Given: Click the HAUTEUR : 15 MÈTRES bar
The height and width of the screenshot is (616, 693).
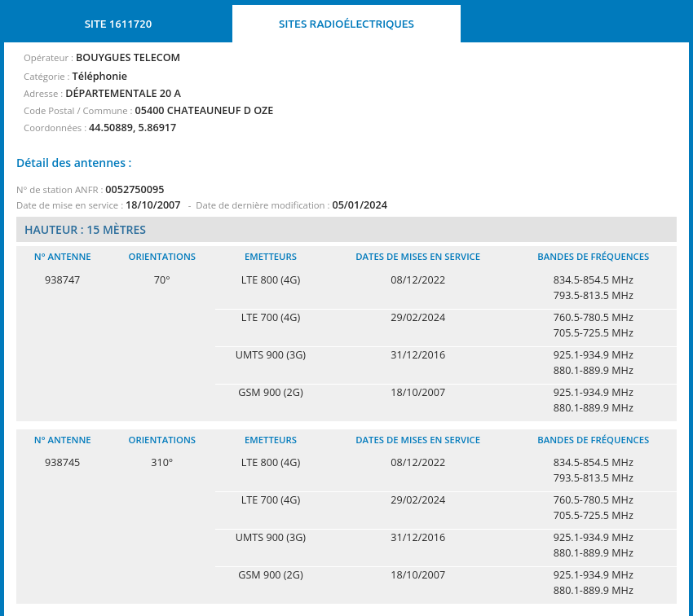Looking at the screenshot, I should coord(346,230).
